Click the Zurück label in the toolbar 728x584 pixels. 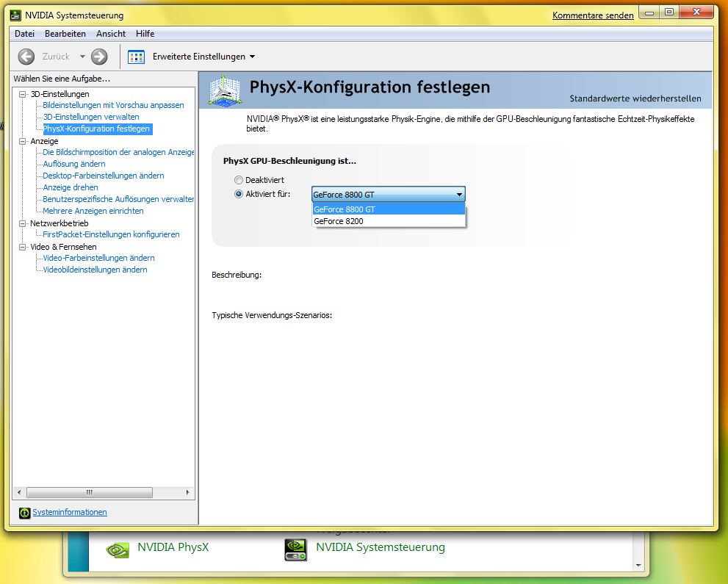click(56, 57)
